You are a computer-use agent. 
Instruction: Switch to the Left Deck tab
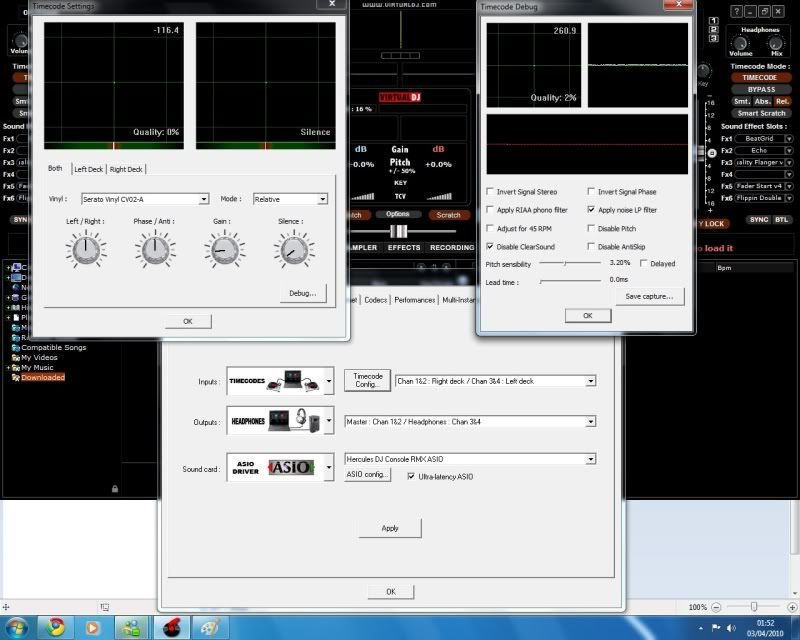[x=88, y=169]
